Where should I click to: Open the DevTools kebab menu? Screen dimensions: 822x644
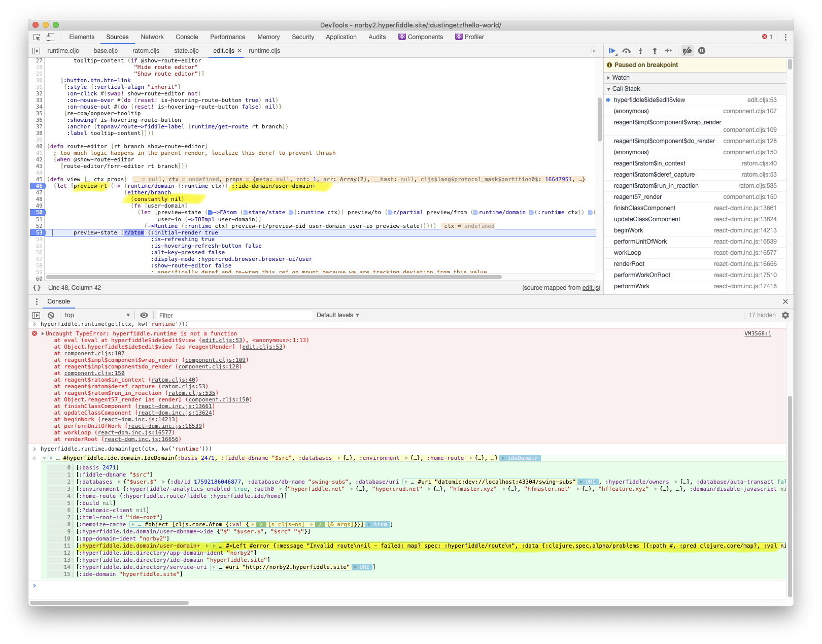pos(785,37)
